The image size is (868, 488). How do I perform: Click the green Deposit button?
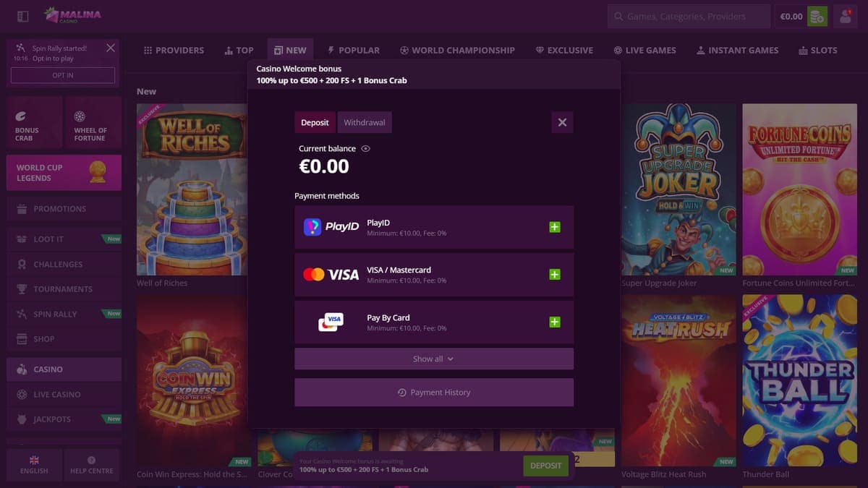point(545,466)
